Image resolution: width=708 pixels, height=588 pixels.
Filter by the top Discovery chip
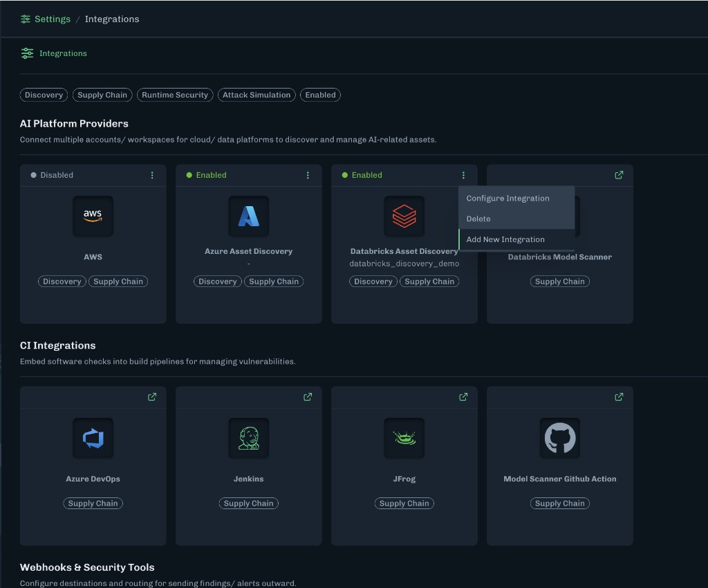pyautogui.click(x=44, y=95)
